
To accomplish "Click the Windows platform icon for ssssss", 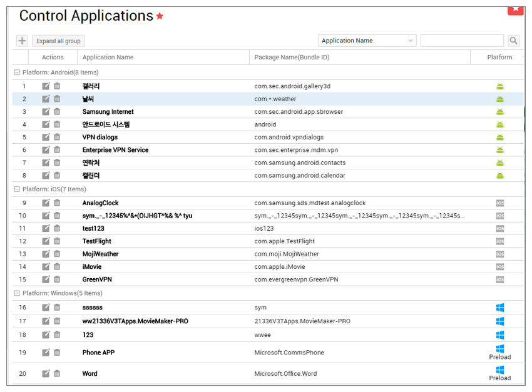I will point(500,308).
